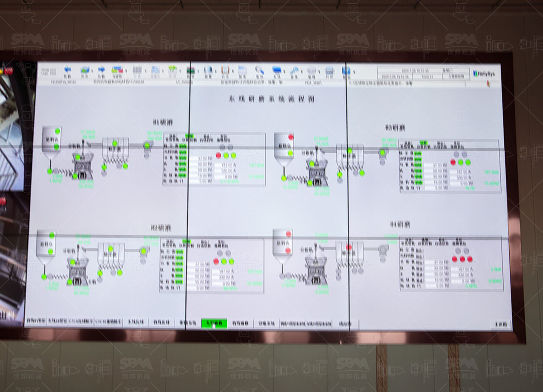Click the printer icon in toolbar
The image size is (543, 392).
[x=329, y=71]
